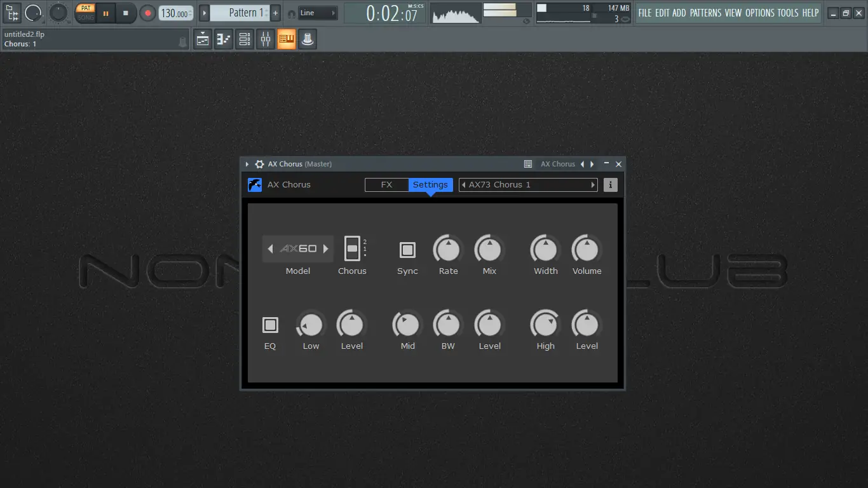Screen dimensions: 868x488
Task: Open AX Chorus plugin options arrow menu
Action: (247, 164)
